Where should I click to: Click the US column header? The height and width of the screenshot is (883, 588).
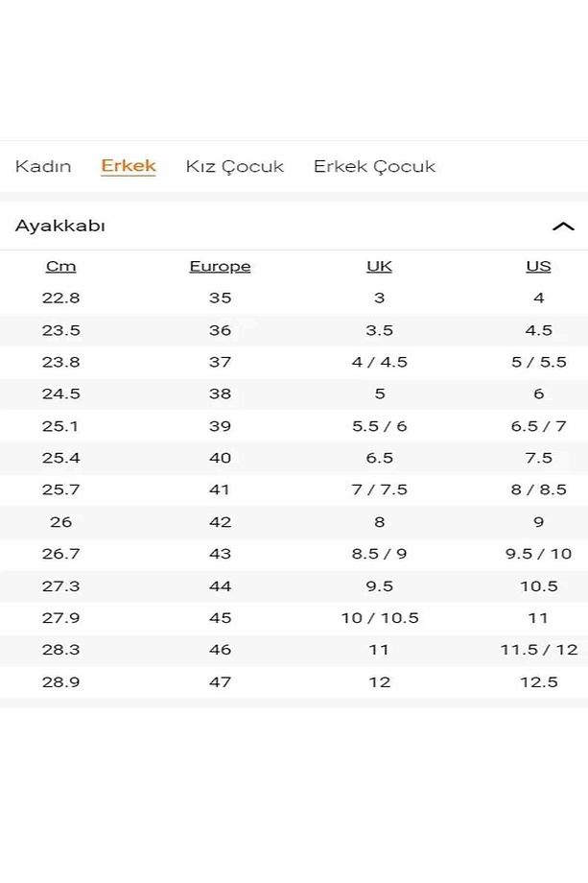coord(538,266)
